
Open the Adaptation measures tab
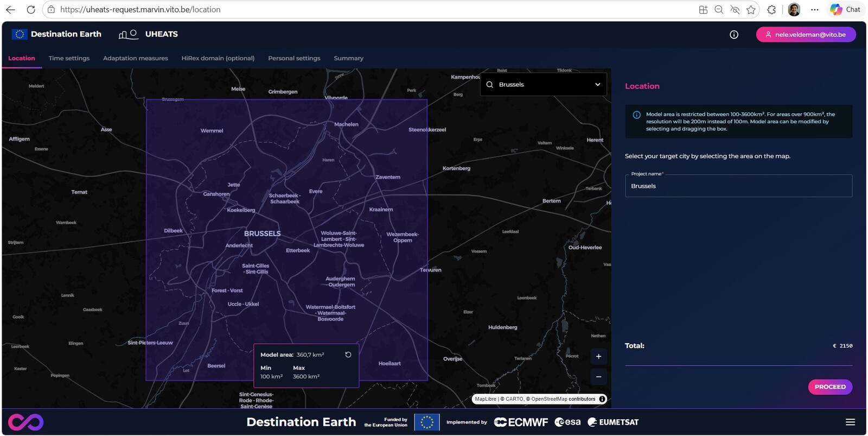(136, 58)
